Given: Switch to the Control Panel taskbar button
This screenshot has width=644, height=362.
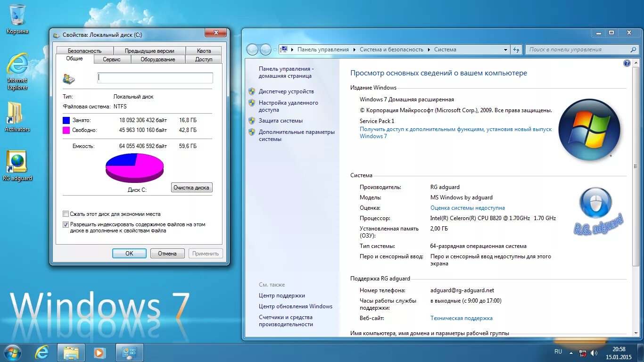Looking at the screenshot, I should pos(129,352).
